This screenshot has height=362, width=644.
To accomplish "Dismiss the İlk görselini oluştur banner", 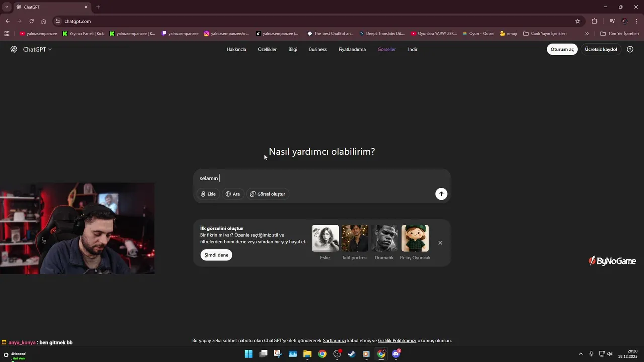I will [x=440, y=243].
